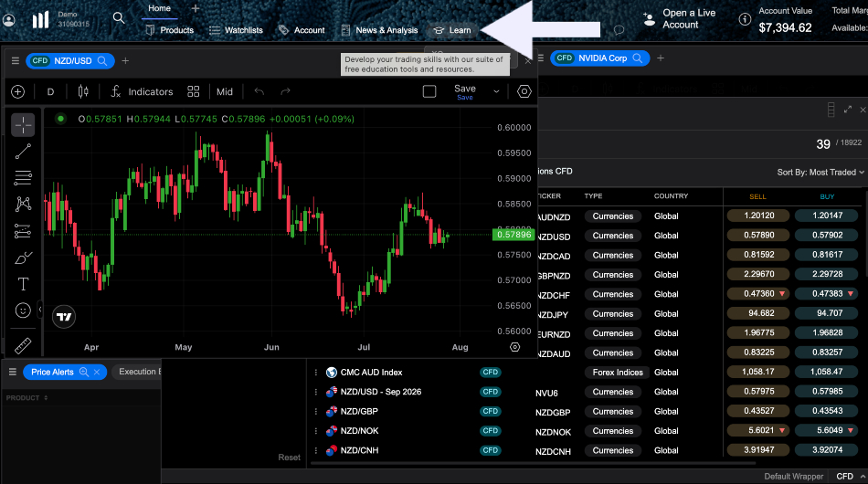Sort by the PRODUCT column
Image resolution: width=868 pixels, height=484 pixels.
point(26,398)
